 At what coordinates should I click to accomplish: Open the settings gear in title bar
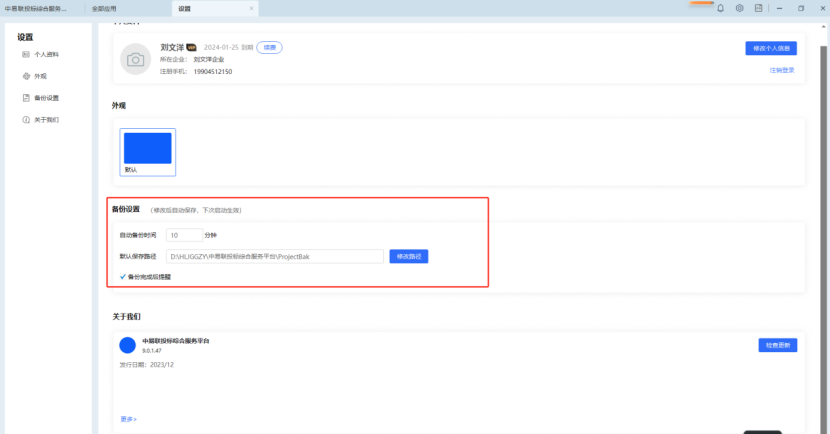pos(739,8)
